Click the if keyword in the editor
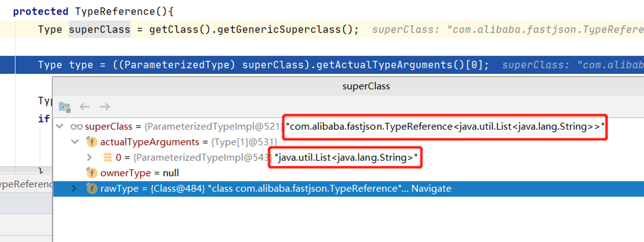 coord(44,118)
